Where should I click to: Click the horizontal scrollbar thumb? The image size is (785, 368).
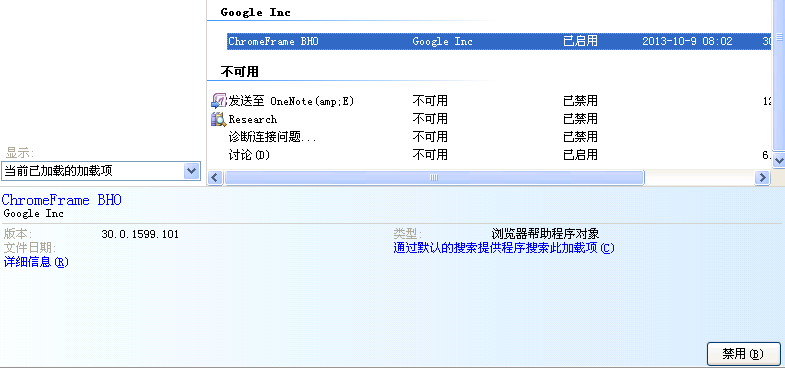tap(434, 177)
